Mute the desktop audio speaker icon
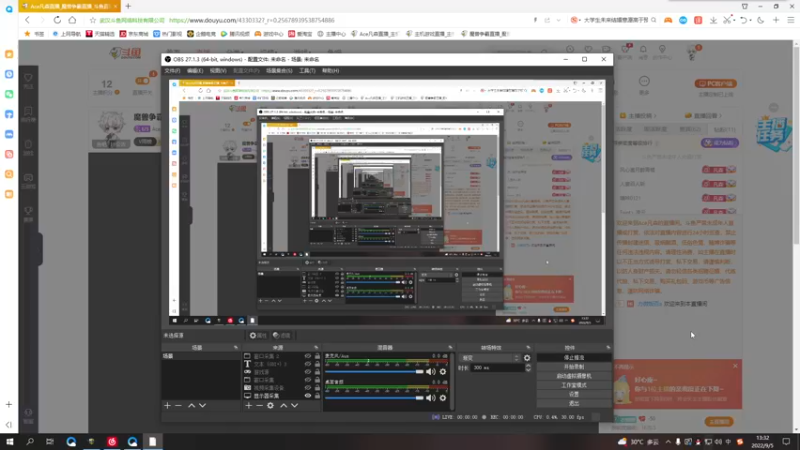The width and height of the screenshot is (800, 450). tap(431, 398)
